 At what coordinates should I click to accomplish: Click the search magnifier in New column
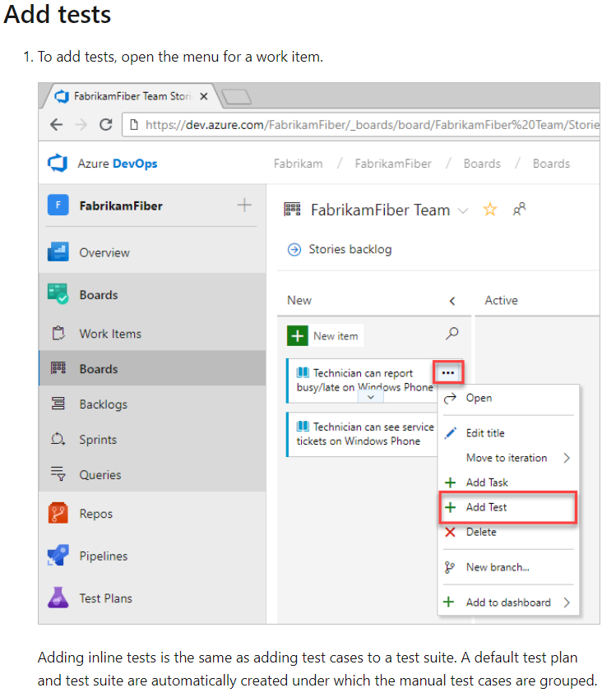point(452,333)
